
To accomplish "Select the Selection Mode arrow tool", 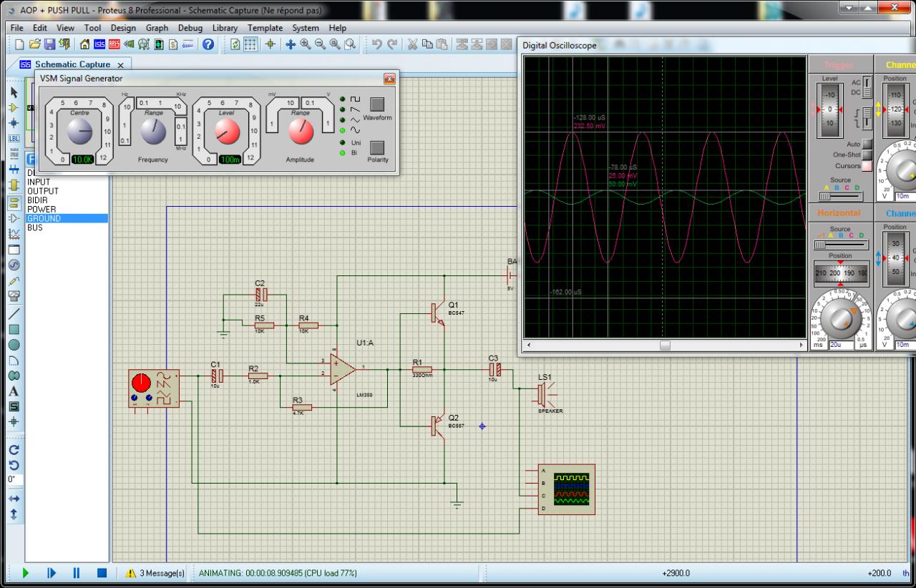I will tap(14, 92).
